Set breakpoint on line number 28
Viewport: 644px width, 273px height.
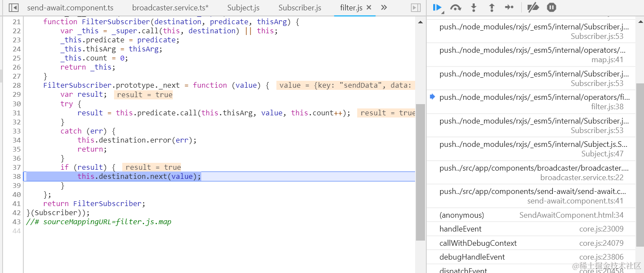point(16,86)
